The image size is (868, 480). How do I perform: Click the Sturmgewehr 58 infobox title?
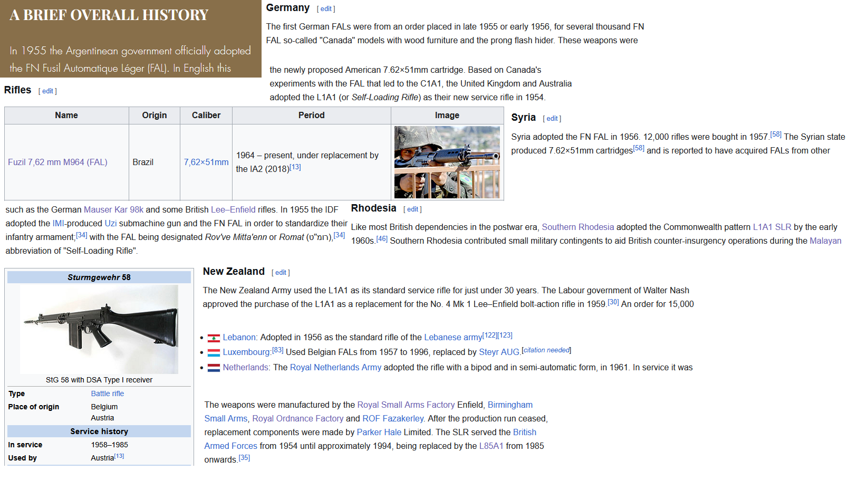tap(99, 277)
